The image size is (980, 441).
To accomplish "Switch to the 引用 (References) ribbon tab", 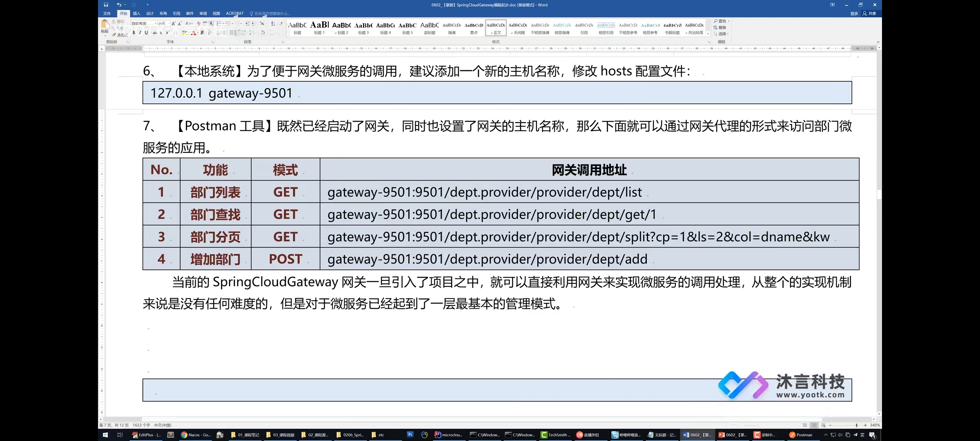I will 176,13.
